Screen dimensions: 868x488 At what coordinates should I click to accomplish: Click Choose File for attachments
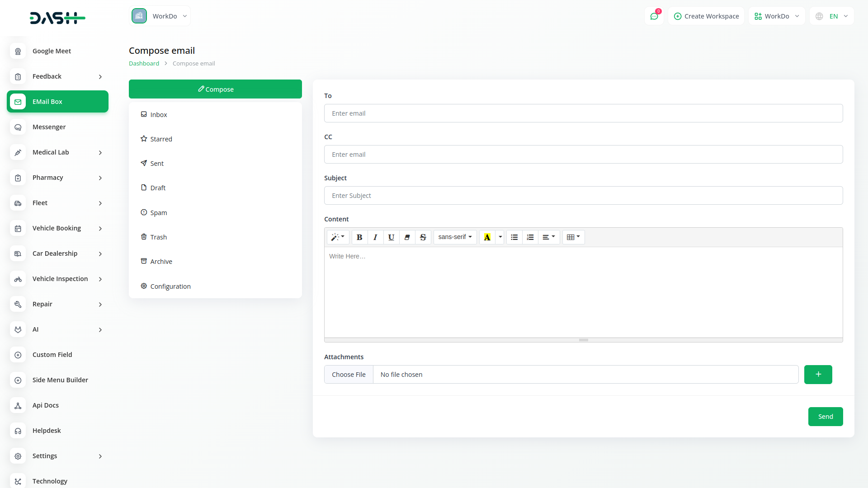(349, 375)
